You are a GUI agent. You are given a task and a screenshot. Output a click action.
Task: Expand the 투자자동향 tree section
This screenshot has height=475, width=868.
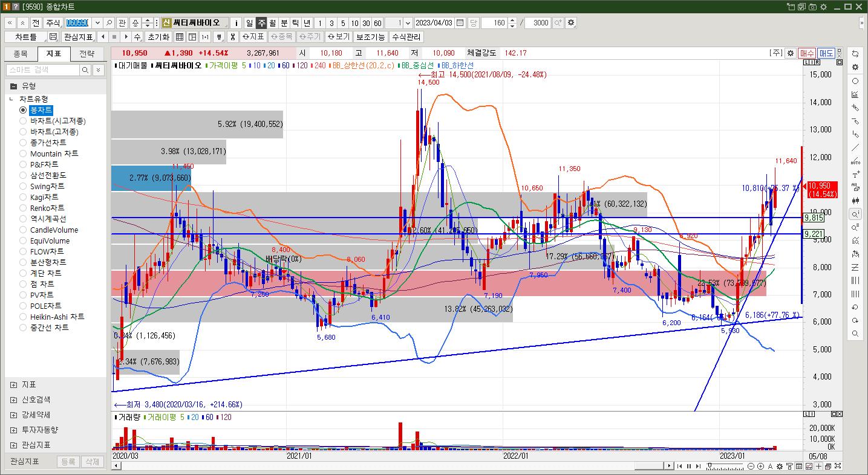[x=13, y=430]
